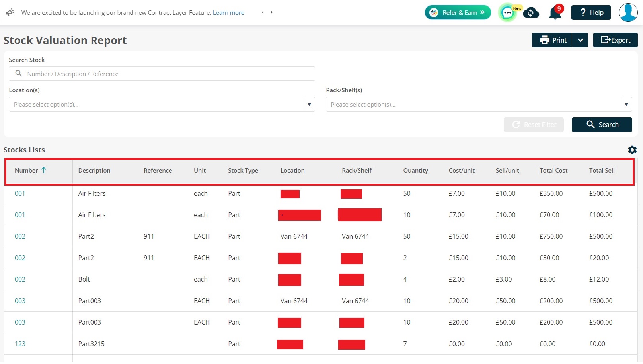Sort by Total Sell column header
The width and height of the screenshot is (643, 364).
coord(602,170)
